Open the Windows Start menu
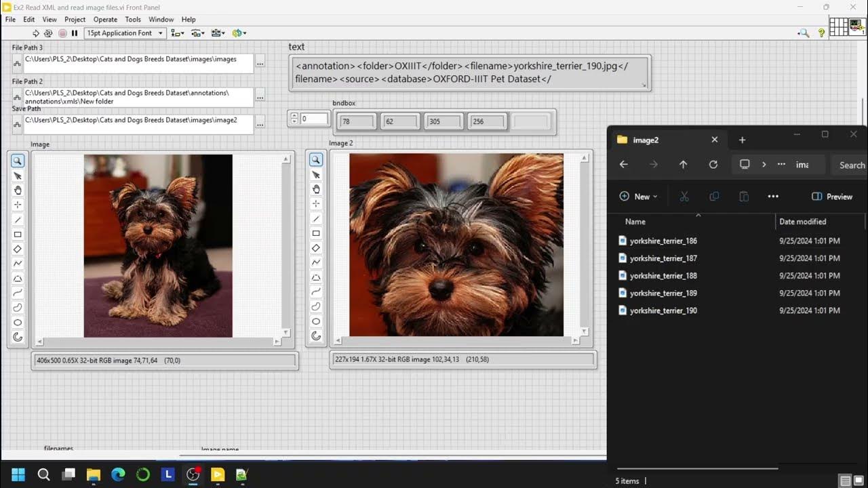 pos(18,474)
